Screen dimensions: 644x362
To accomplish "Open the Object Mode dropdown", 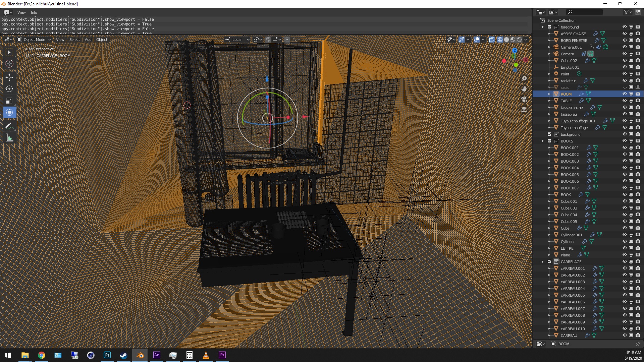I will [x=34, y=40].
